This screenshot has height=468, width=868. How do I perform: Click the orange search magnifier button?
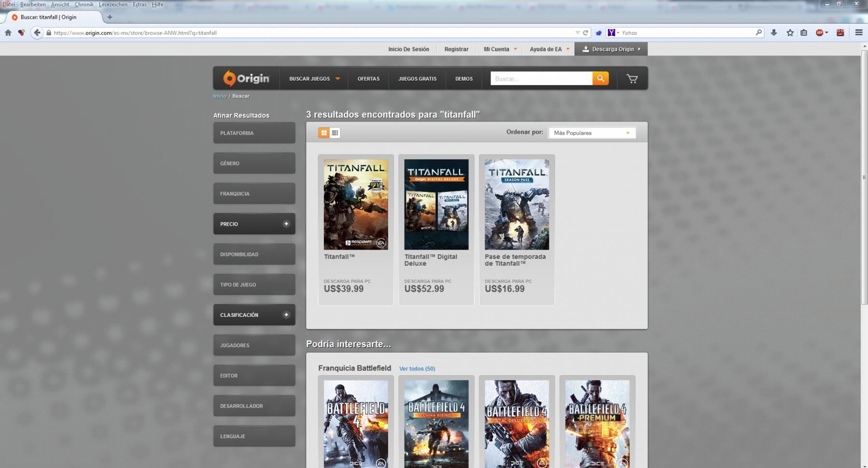point(600,78)
